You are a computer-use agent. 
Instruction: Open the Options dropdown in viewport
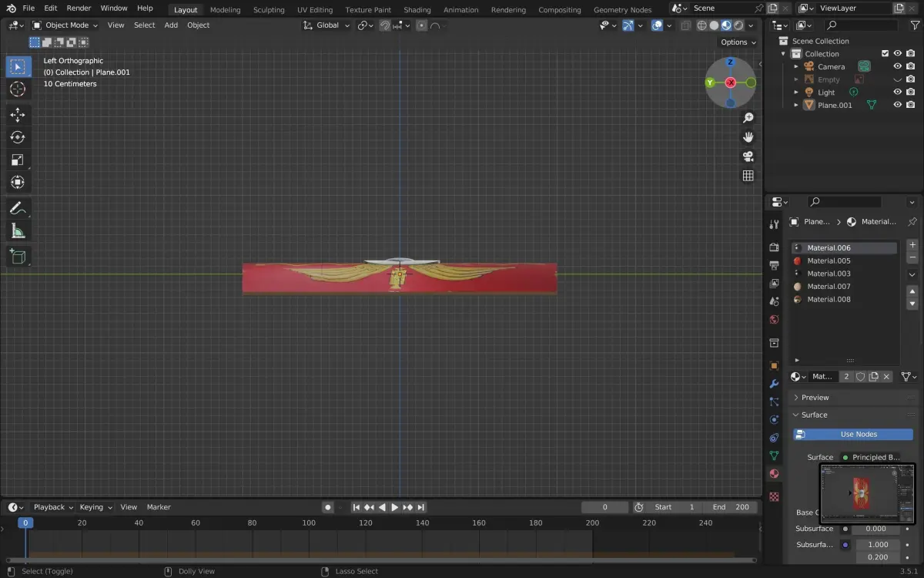point(738,42)
